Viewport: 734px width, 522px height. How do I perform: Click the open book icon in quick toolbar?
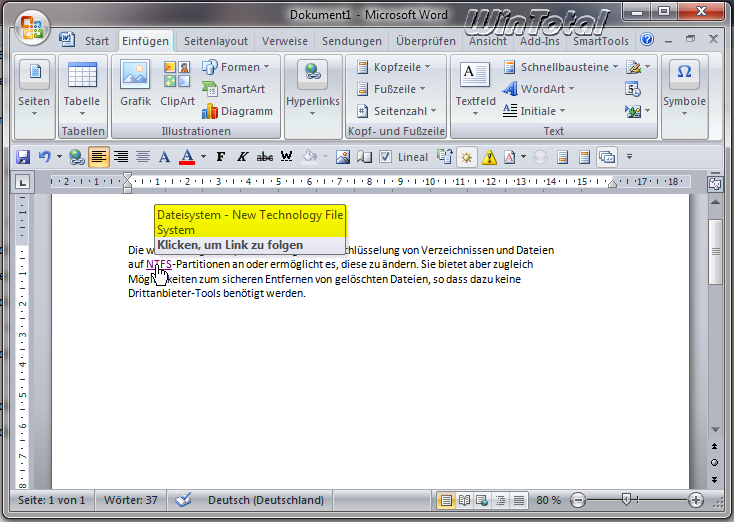(364, 157)
